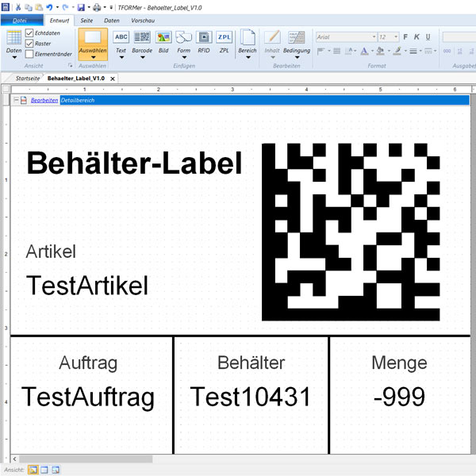Select the second view icon next to Ansicht
Screen dimensions: 476x476
[x=44, y=470]
